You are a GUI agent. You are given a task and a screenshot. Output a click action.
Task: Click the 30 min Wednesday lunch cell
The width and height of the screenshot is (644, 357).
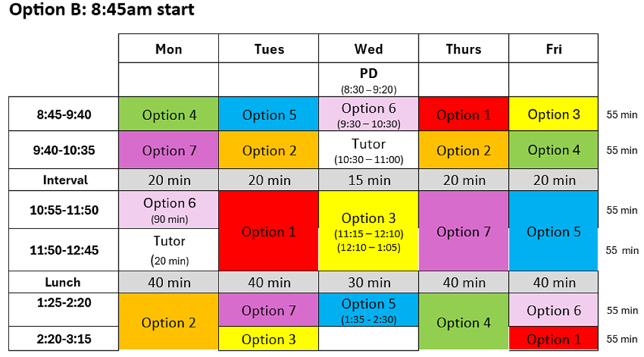pyautogui.click(x=368, y=282)
